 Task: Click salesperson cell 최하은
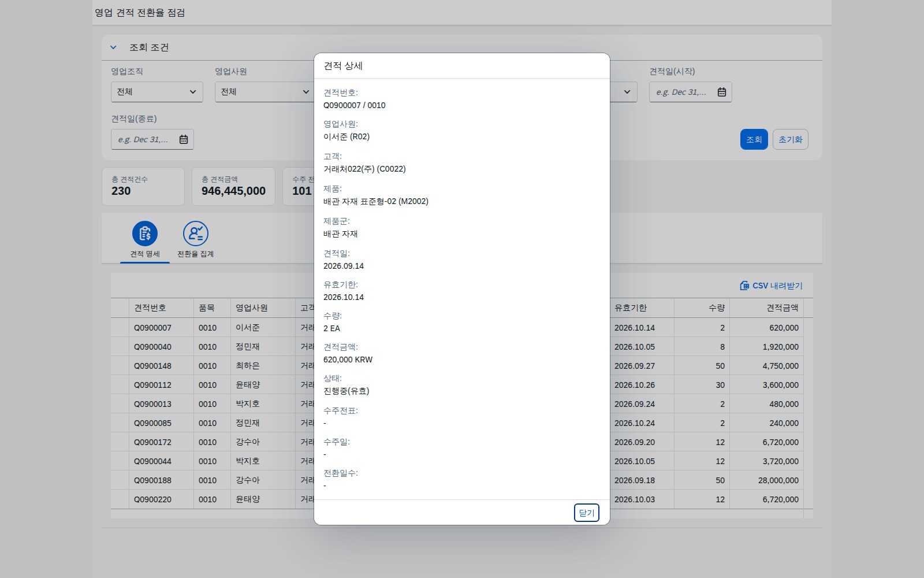pos(263,366)
